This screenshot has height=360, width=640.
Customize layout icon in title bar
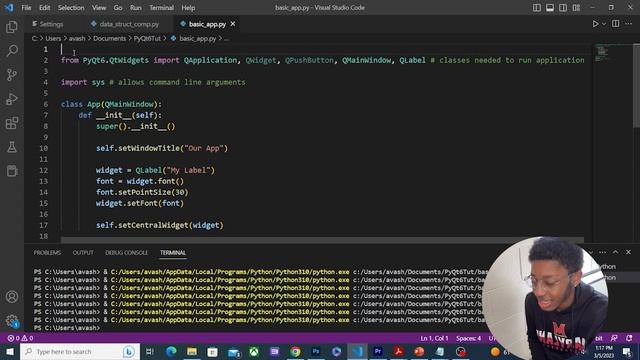576,7
